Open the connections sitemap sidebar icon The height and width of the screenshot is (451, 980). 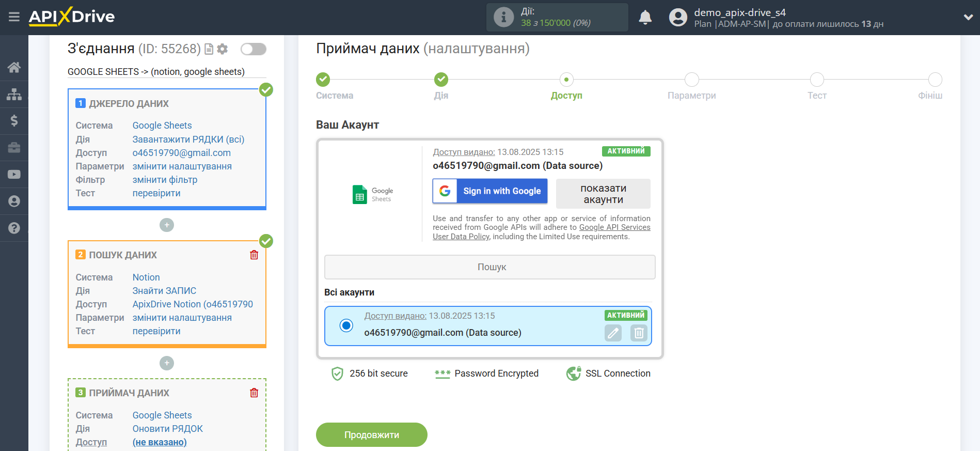coord(14,94)
